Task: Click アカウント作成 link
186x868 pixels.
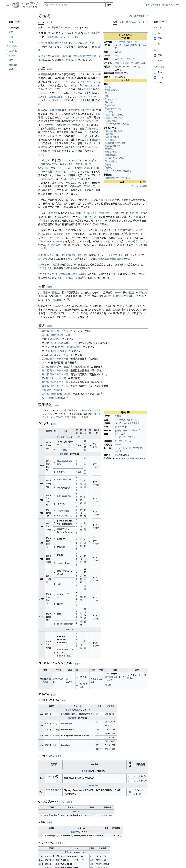Action: pos(158,5)
